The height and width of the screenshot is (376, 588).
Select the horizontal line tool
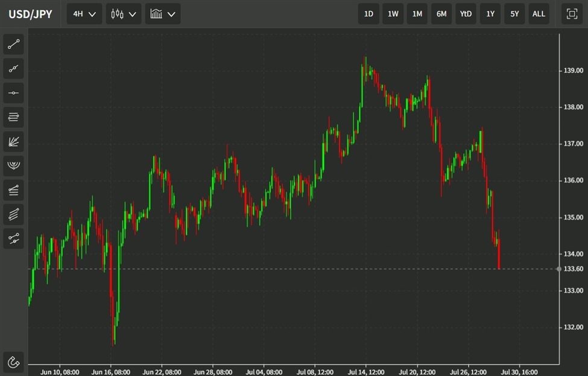(x=13, y=92)
